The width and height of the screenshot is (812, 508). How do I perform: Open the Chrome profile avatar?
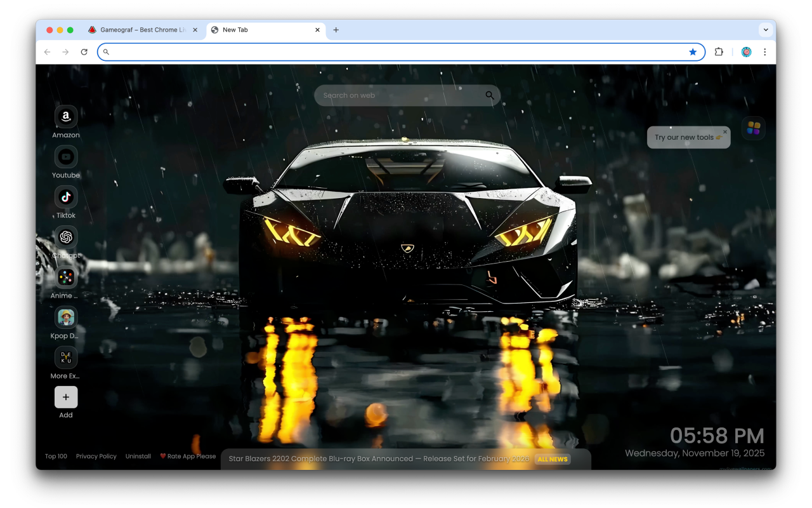[747, 52]
